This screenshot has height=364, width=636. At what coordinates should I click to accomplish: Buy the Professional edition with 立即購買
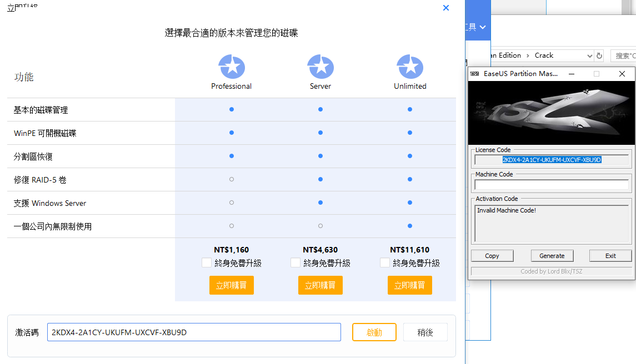point(232,285)
